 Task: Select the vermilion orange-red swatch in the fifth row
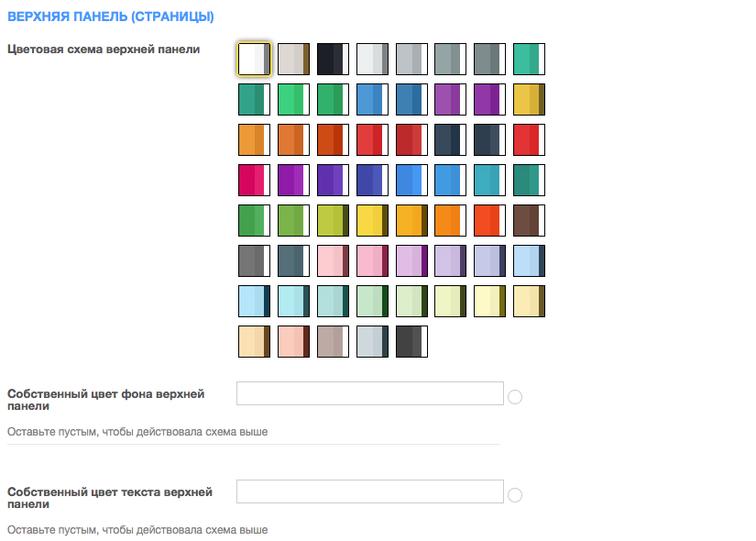489,220
